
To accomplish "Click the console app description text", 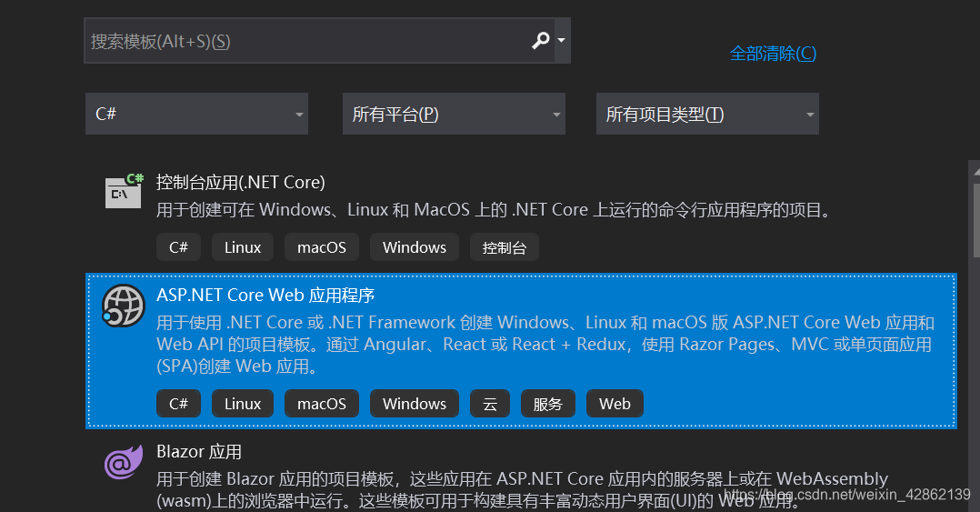I will tap(495, 209).
